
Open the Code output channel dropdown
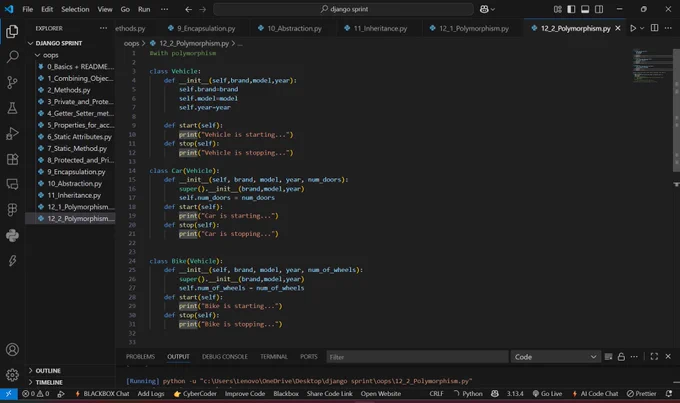[x=556, y=357]
